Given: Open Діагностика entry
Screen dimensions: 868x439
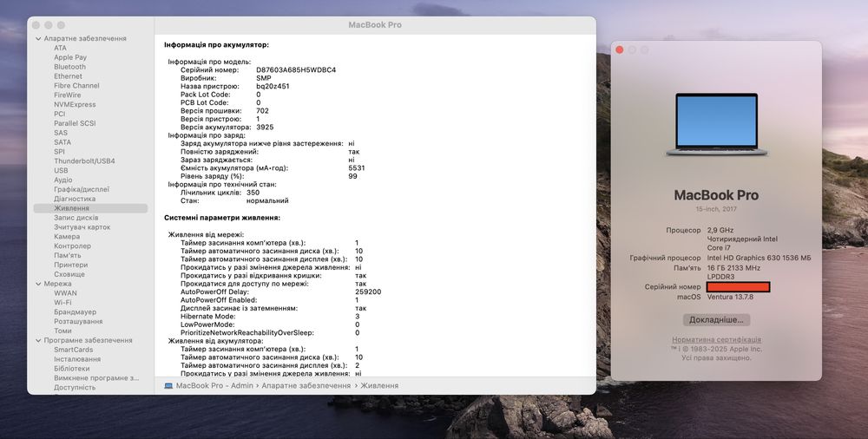Looking at the screenshot, I should [75, 199].
